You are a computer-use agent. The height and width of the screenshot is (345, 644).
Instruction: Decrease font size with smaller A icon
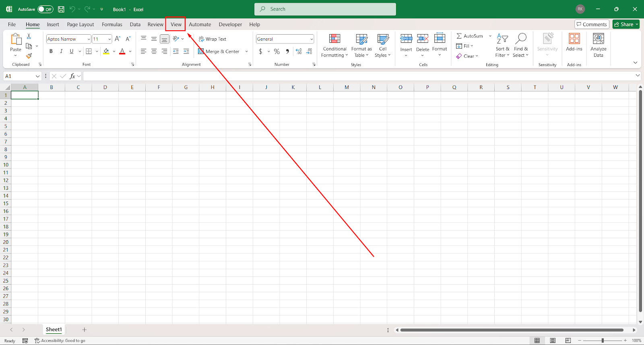(x=128, y=39)
